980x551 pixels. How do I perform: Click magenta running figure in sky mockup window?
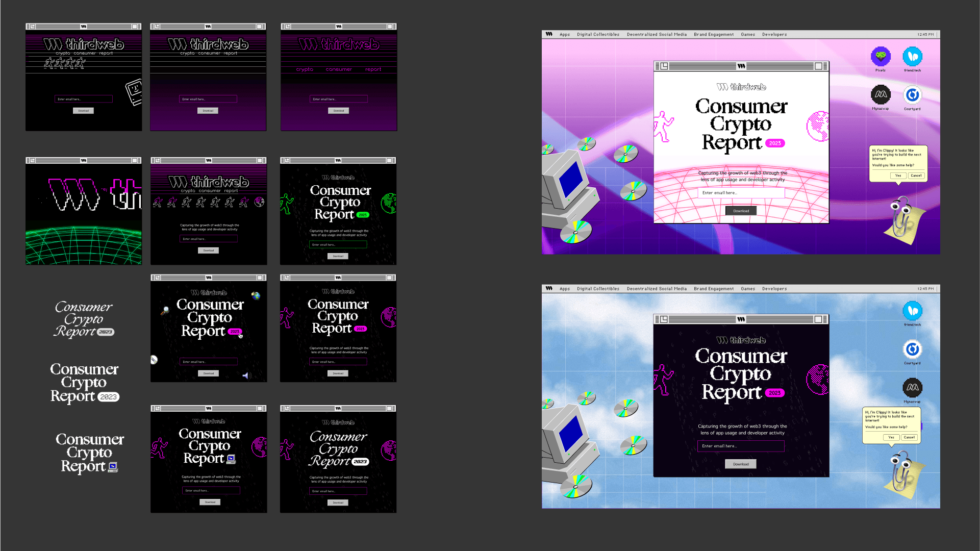663,380
